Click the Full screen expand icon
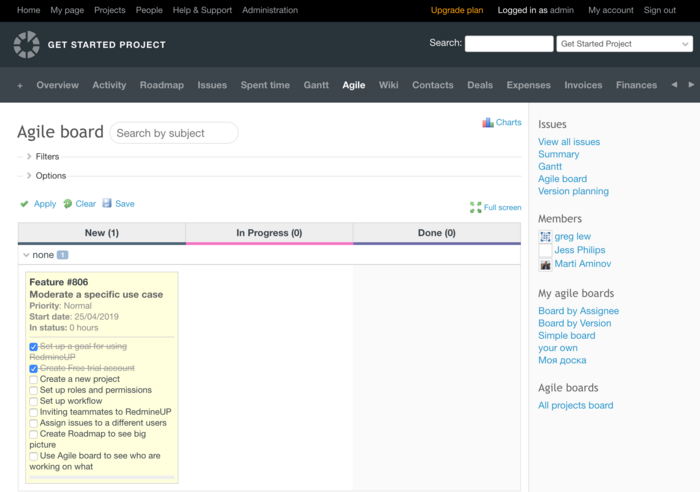700x492 pixels. [x=476, y=208]
